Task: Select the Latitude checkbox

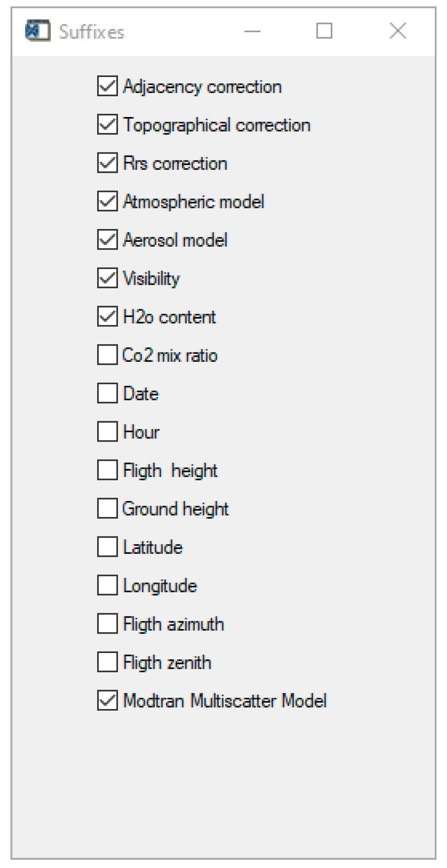Action: pyautogui.click(x=107, y=547)
